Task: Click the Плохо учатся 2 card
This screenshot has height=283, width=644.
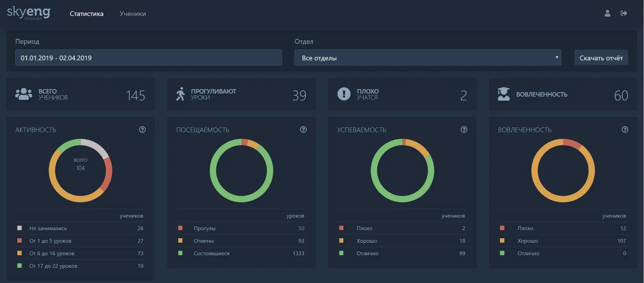Action: [x=402, y=94]
